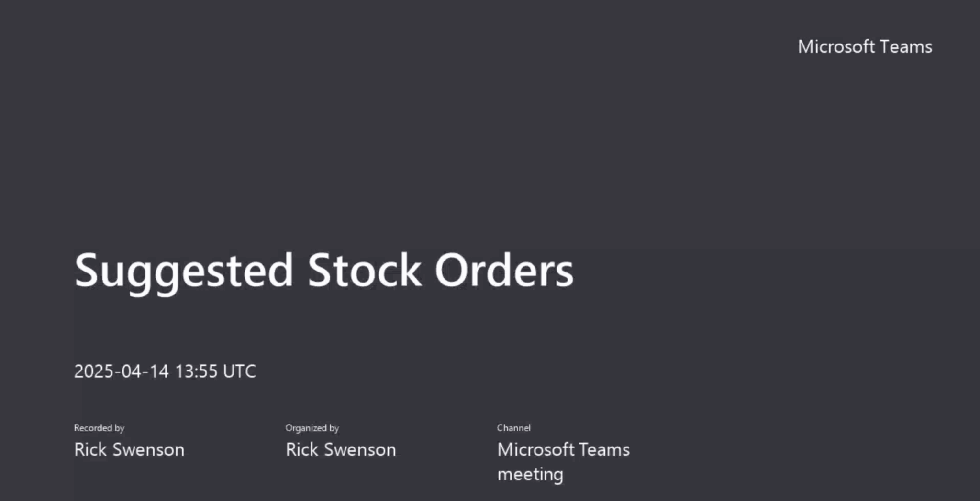The image size is (980, 501).
Task: Click Swenson surname under Recorded by
Action: pyautogui.click(x=148, y=450)
